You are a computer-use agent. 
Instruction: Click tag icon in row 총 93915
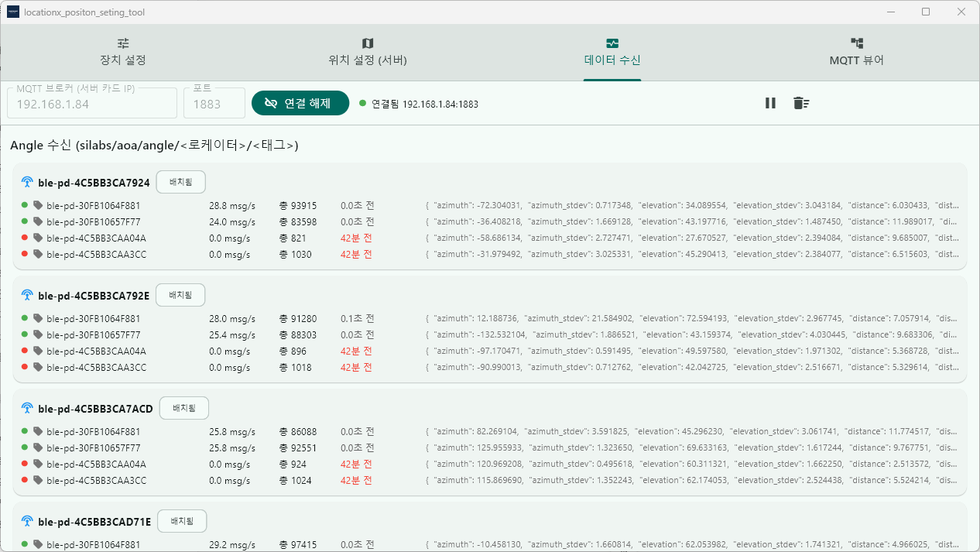pos(38,206)
